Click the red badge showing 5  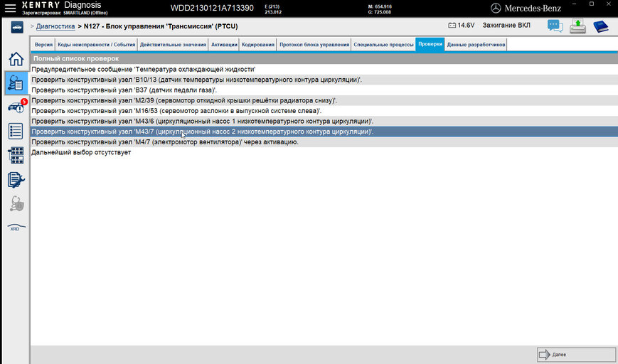tap(24, 102)
